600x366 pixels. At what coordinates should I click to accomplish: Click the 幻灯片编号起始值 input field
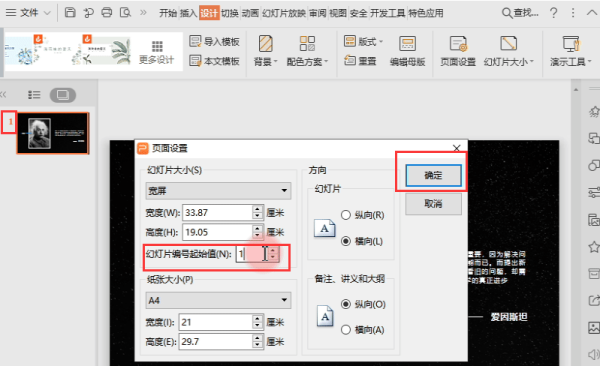253,254
